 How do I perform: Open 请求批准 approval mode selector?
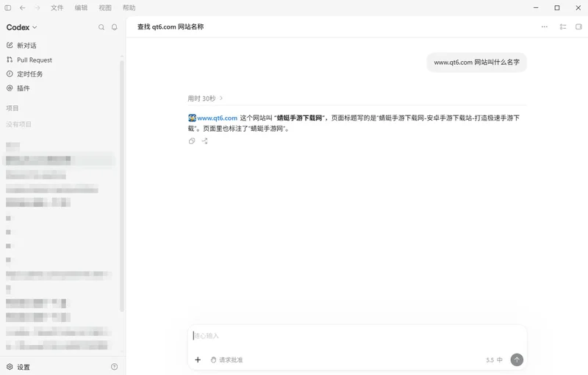226,360
